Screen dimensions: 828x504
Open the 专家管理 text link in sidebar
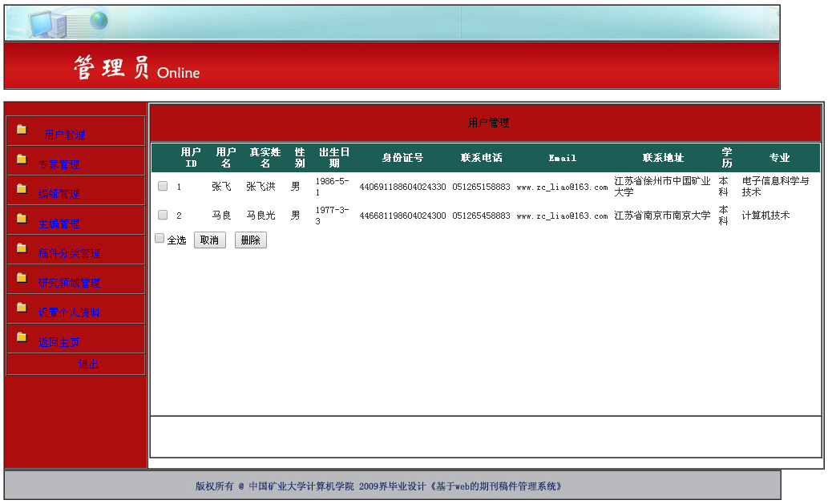(x=59, y=164)
